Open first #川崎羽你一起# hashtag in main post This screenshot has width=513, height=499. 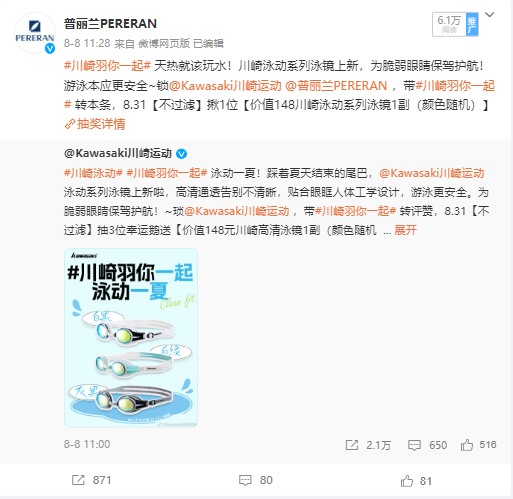coord(108,66)
